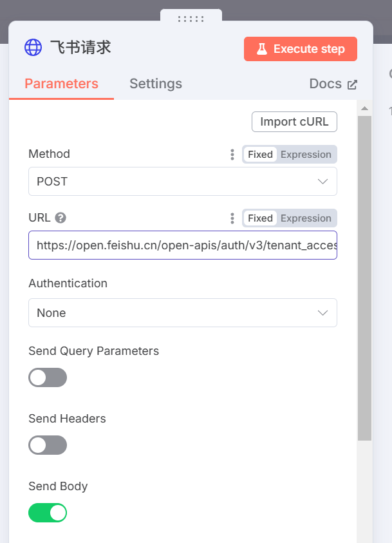Click the URL help question mark icon
The width and height of the screenshot is (392, 543).
[61, 218]
